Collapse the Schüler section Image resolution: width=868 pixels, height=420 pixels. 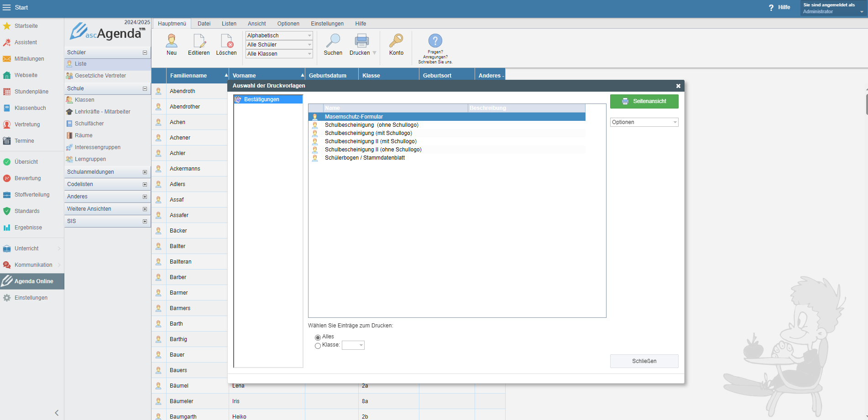145,52
